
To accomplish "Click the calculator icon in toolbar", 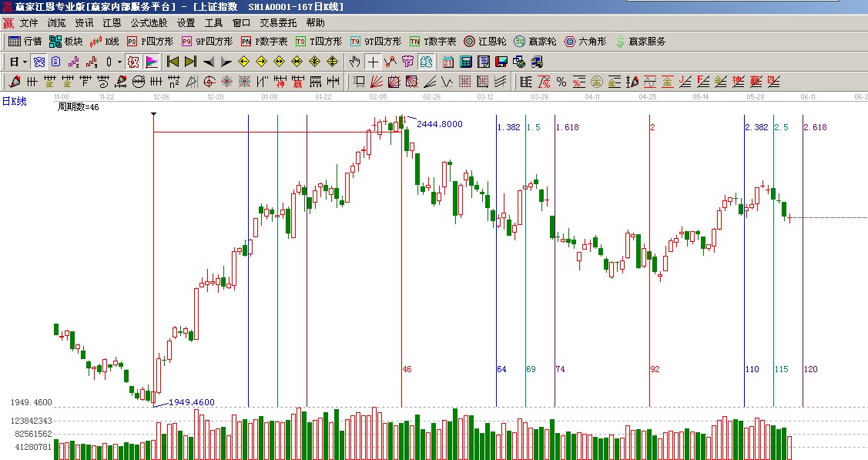I will pyautogui.click(x=466, y=62).
